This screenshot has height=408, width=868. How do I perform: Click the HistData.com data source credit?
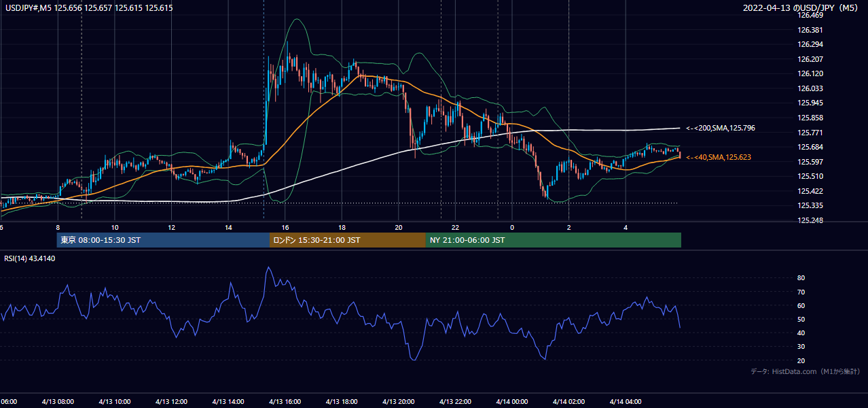tap(805, 371)
